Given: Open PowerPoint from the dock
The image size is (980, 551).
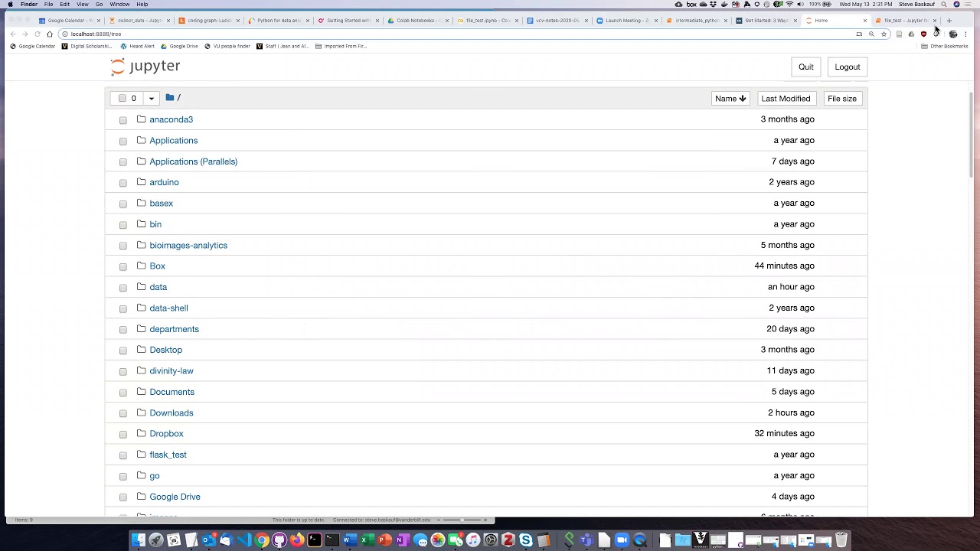Looking at the screenshot, I should click(x=384, y=540).
